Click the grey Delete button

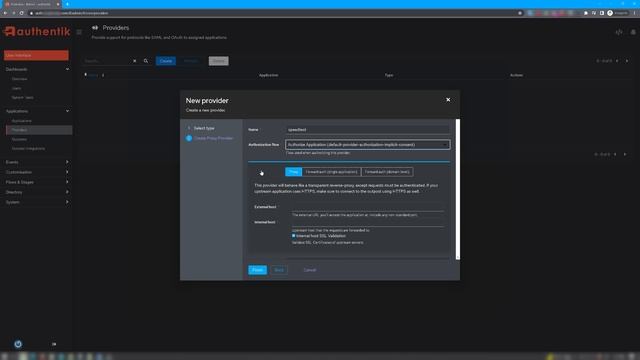(218, 61)
